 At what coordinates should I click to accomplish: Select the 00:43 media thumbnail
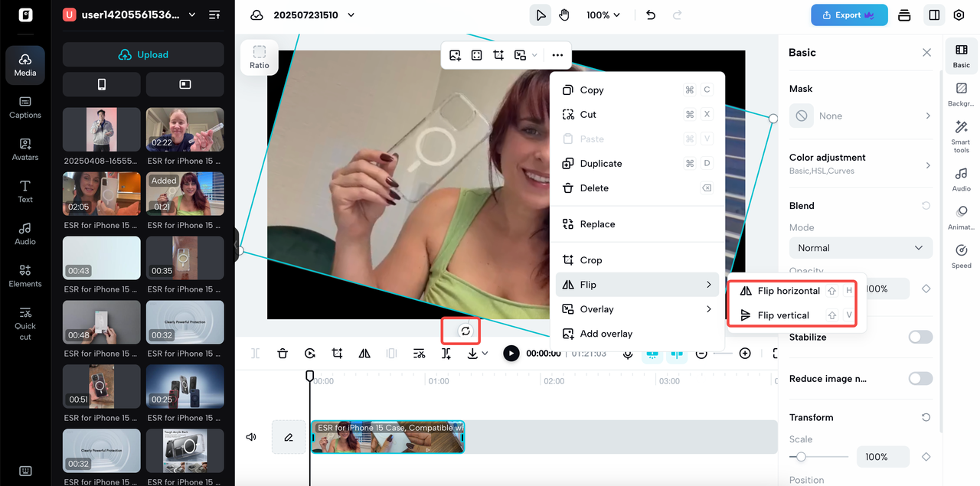coord(102,258)
